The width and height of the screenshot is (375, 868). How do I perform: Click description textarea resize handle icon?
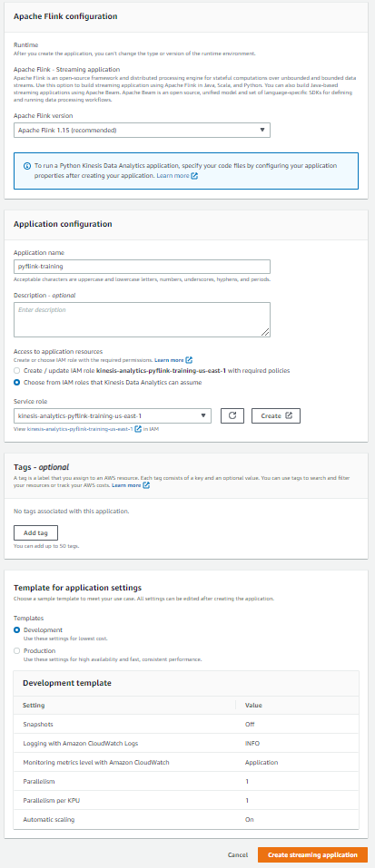click(265, 332)
